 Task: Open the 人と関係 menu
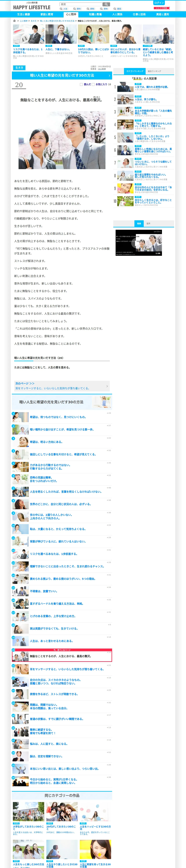(x=117, y=14)
